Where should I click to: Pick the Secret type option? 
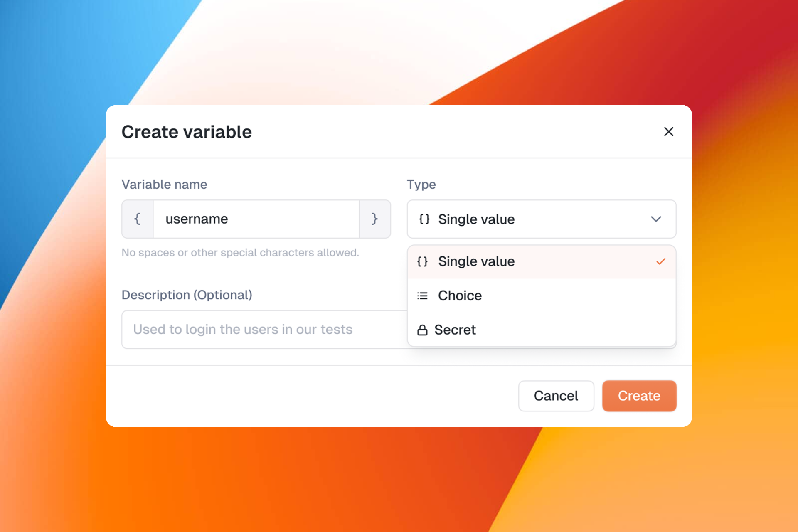pyautogui.click(x=455, y=330)
